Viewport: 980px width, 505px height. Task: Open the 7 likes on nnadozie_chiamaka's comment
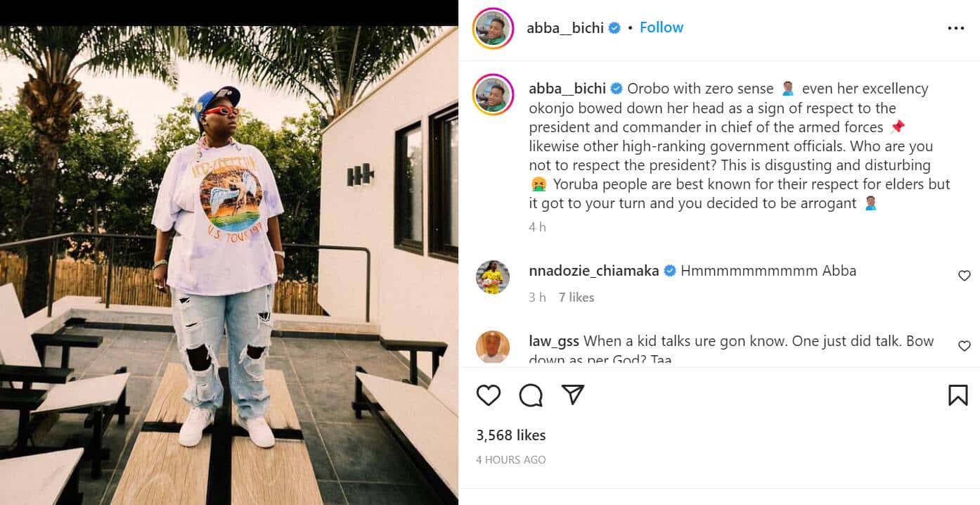coord(576,297)
